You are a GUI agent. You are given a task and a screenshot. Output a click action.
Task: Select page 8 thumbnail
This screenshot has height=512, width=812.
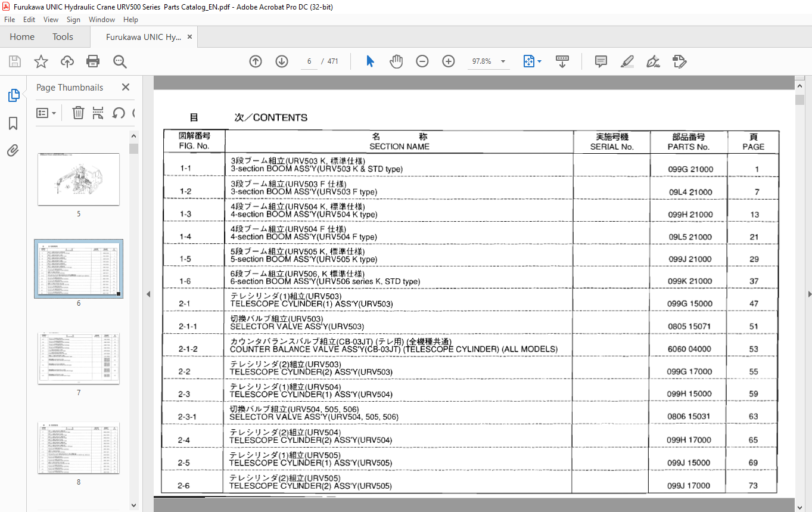(x=79, y=448)
